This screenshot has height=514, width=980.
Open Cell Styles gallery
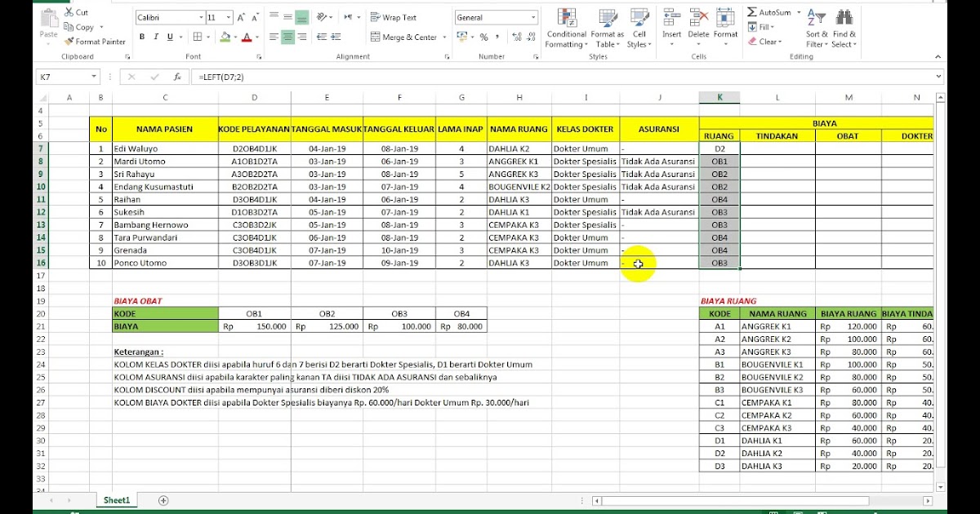click(x=639, y=28)
